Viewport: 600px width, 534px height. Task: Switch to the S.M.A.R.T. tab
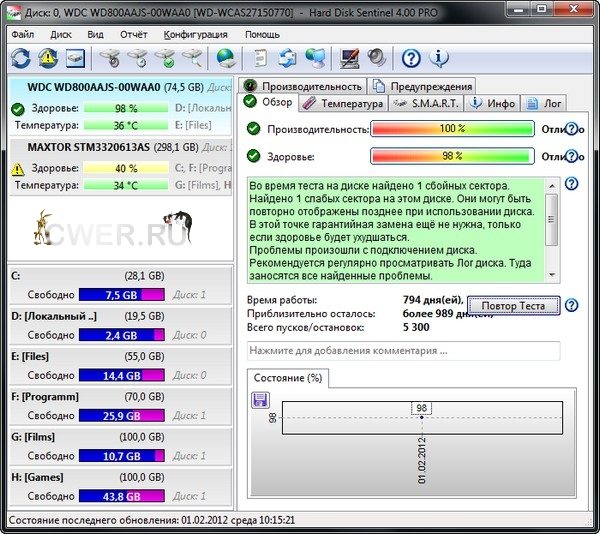(x=424, y=103)
